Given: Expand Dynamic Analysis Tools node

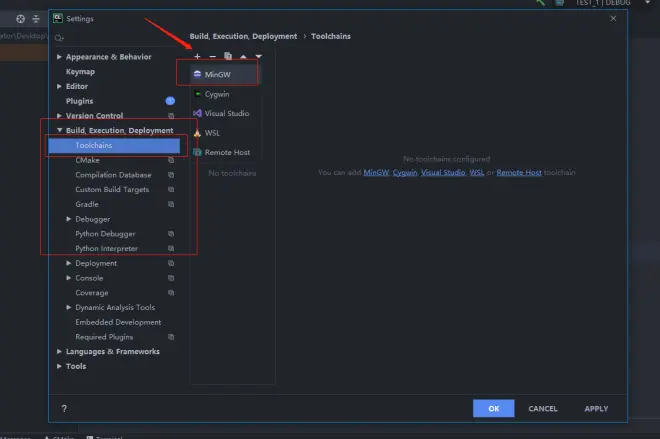Looking at the screenshot, I should click(69, 307).
